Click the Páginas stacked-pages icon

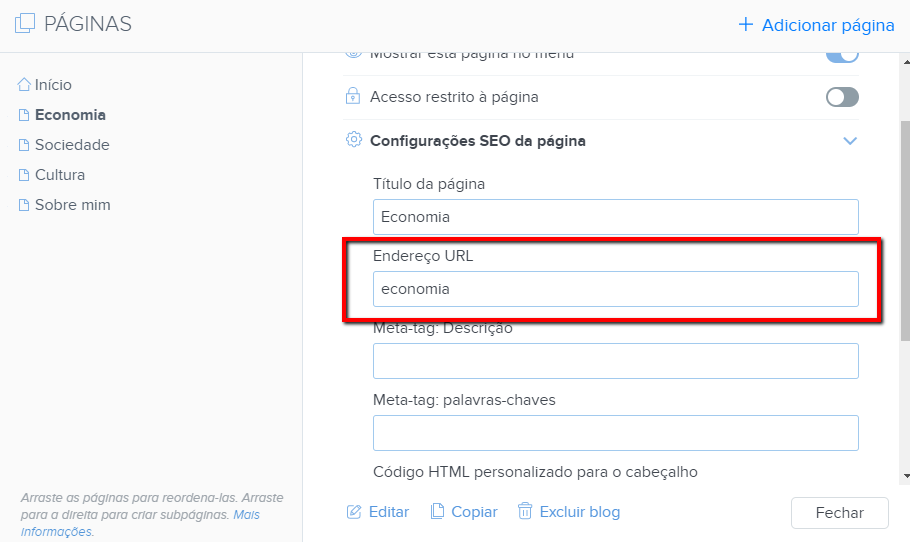pos(24,23)
